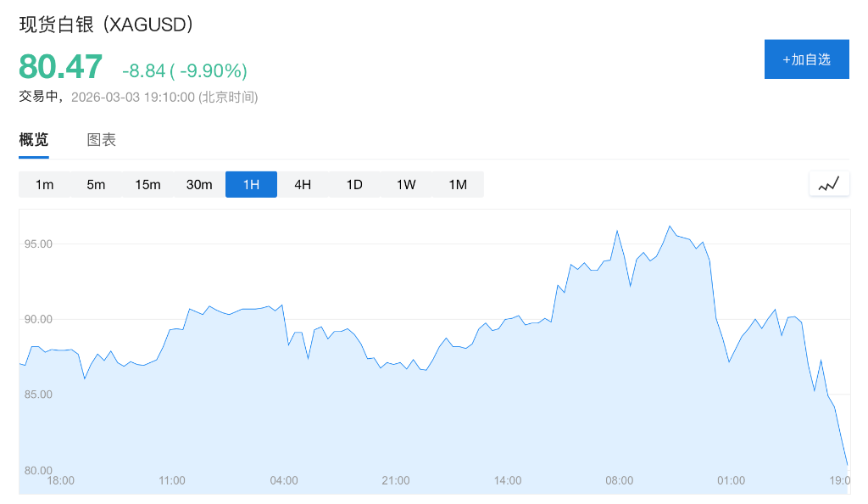This screenshot has height=504, width=868.
Task: Select the 5m timeframe
Action: (x=96, y=184)
